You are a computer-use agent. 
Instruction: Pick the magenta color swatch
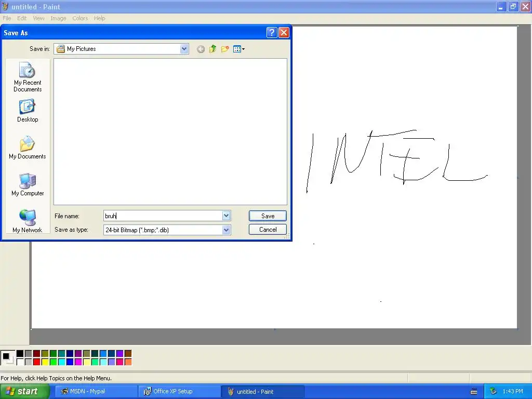coord(78,362)
